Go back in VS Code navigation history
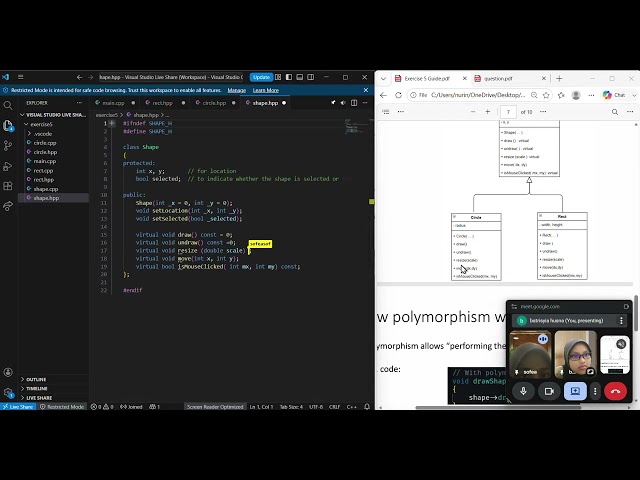640x480 pixels. pos(79,77)
